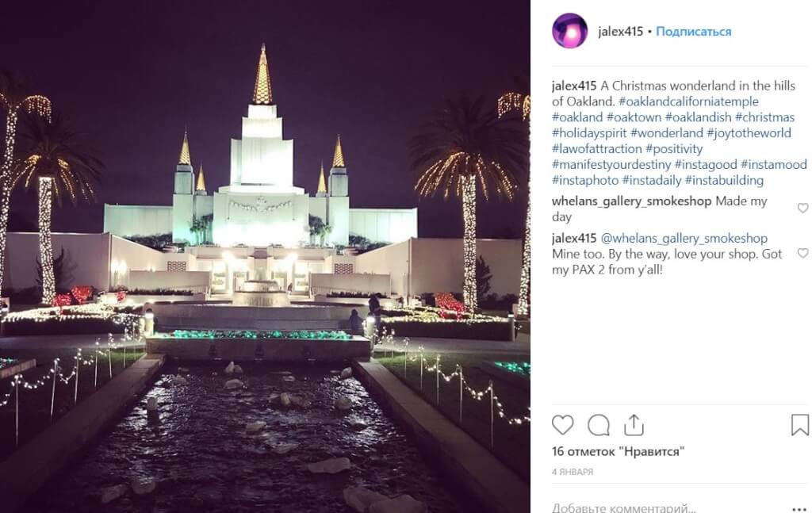Image resolution: width=812 pixels, height=513 pixels.
Task: Open the #oaklandcaliforniatemple hashtag
Action: tap(688, 101)
